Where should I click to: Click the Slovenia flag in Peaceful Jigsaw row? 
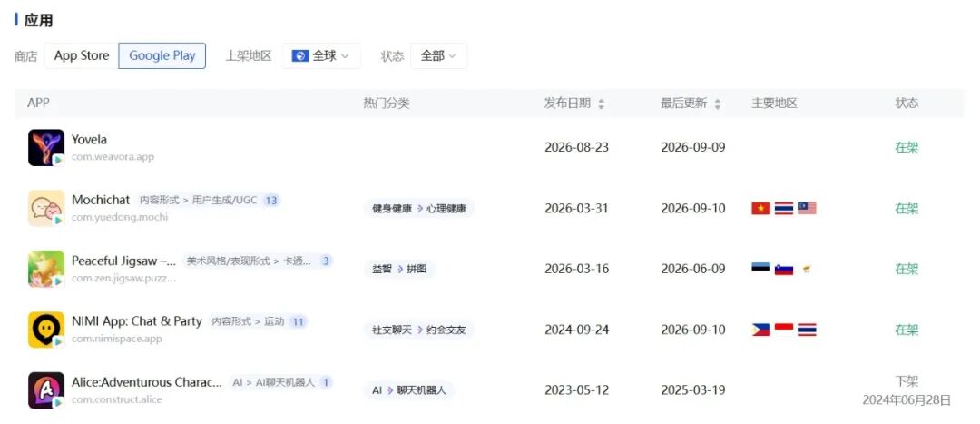coord(784,269)
